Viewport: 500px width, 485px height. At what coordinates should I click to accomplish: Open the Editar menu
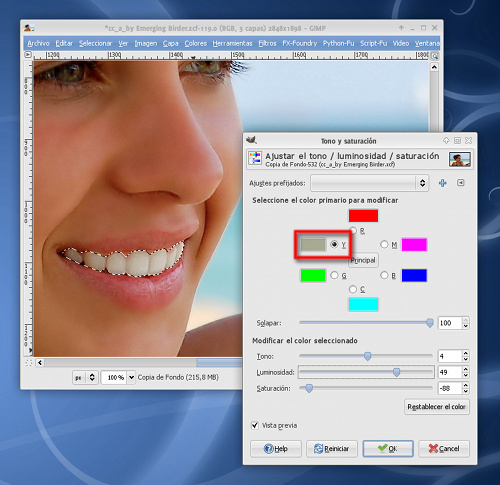tap(64, 43)
